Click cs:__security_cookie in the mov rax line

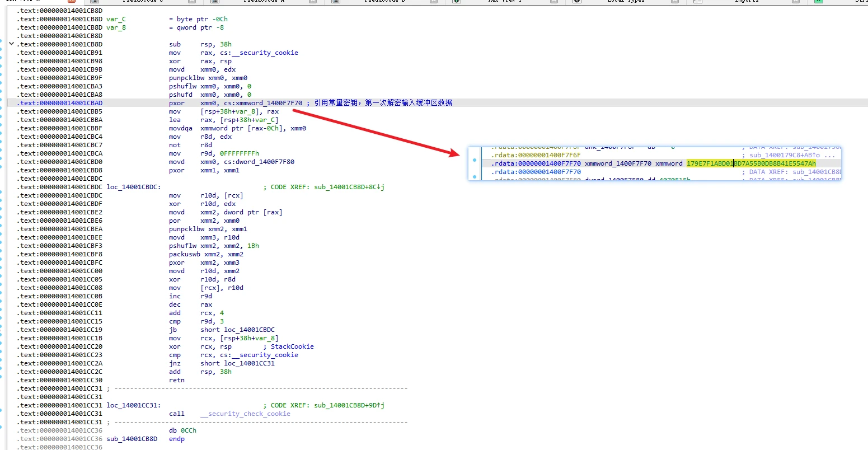point(259,53)
